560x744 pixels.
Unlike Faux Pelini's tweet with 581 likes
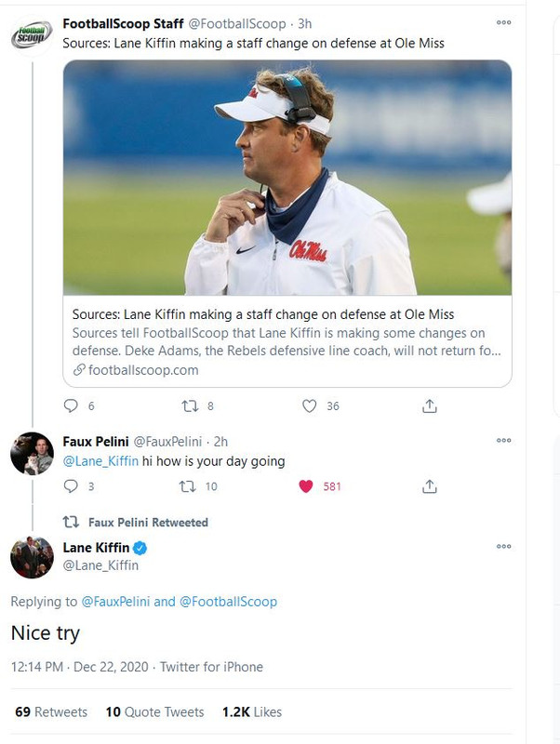(306, 486)
